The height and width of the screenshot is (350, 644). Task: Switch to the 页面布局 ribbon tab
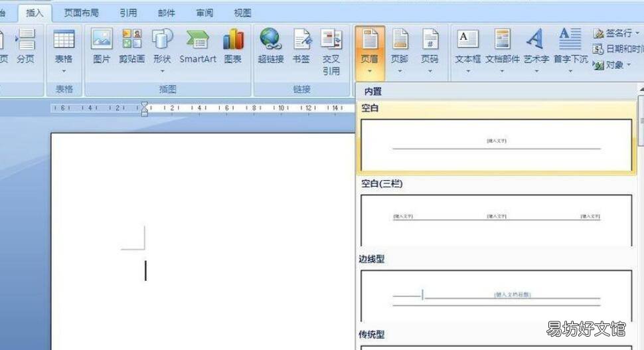pos(81,13)
